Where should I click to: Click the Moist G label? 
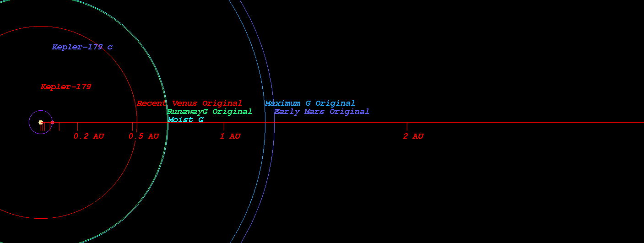click(186, 120)
